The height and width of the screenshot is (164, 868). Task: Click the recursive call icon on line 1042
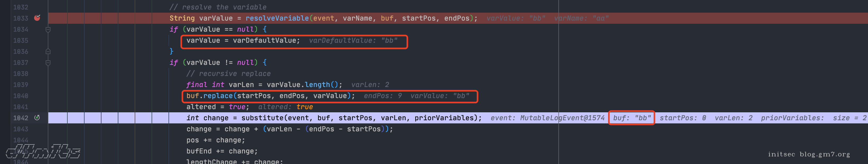(37, 118)
